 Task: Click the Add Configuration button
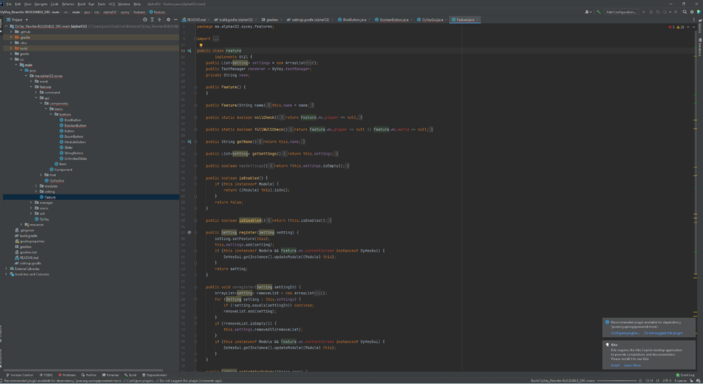(x=621, y=12)
